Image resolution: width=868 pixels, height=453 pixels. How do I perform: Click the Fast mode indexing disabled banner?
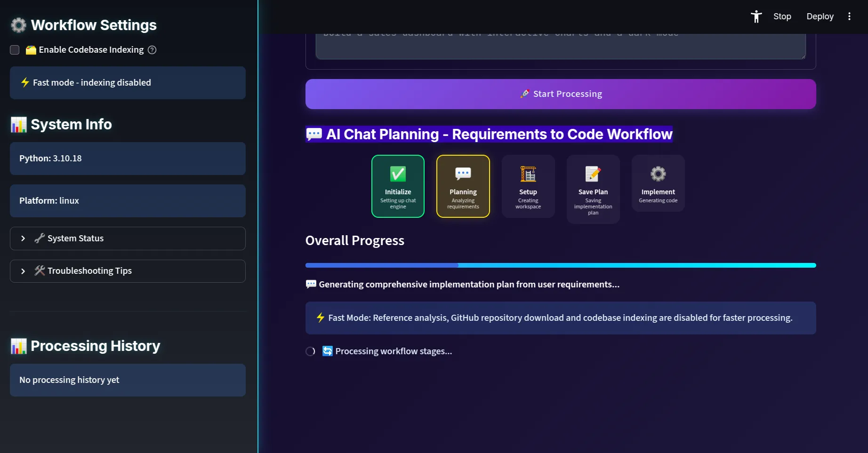coord(127,83)
